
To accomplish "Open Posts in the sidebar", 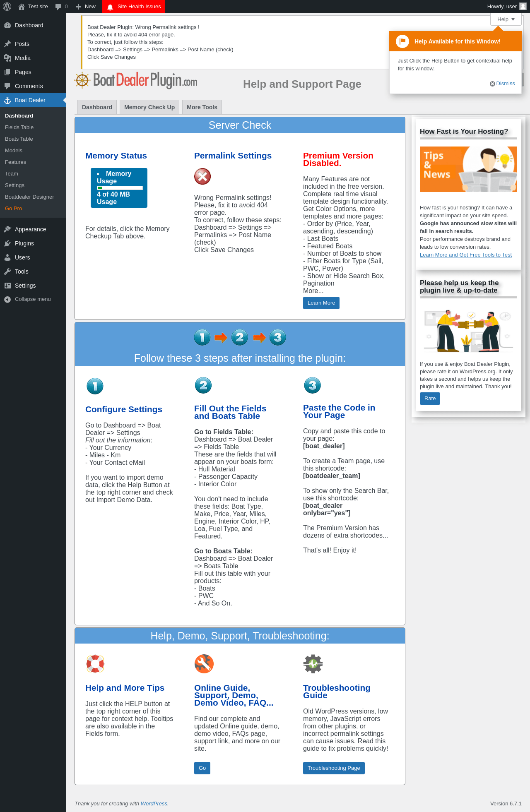I will point(33,44).
